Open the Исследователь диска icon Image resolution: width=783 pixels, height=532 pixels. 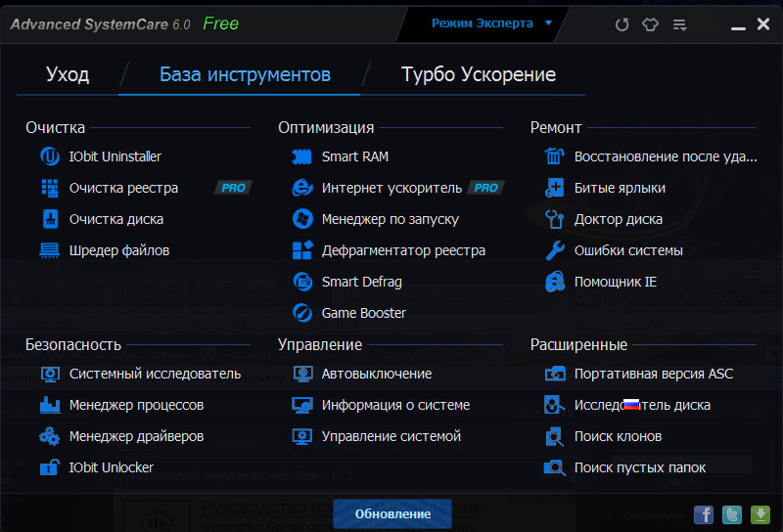[x=554, y=405]
